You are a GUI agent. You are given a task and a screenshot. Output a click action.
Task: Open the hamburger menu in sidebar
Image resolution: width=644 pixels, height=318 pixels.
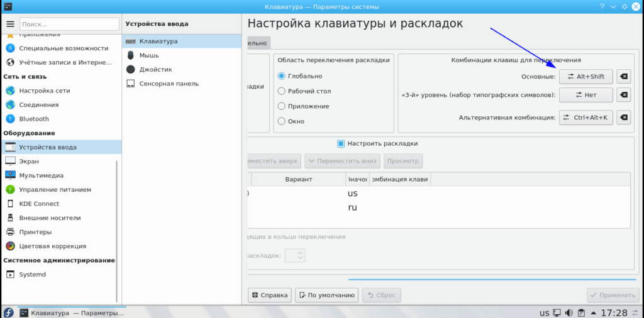10,24
